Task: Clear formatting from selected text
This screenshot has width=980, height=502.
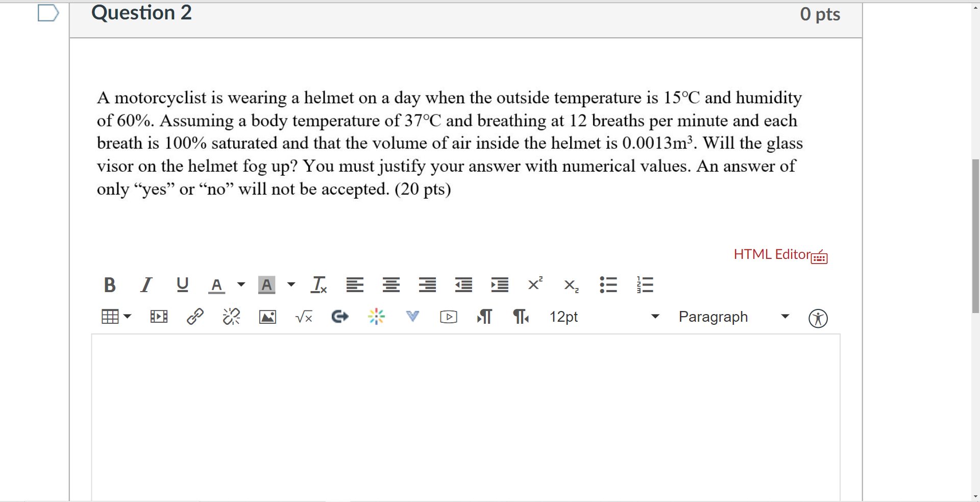Action: pos(318,284)
